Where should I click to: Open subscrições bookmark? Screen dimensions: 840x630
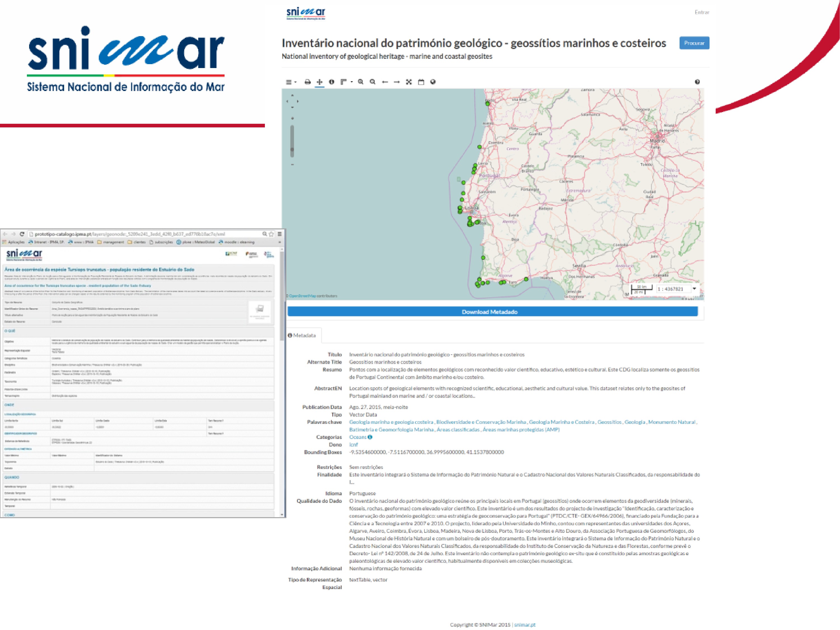pos(161,242)
